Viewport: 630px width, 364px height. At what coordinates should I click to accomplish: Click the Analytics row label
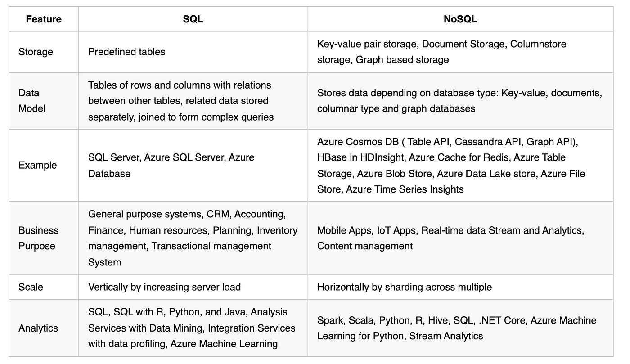38,328
